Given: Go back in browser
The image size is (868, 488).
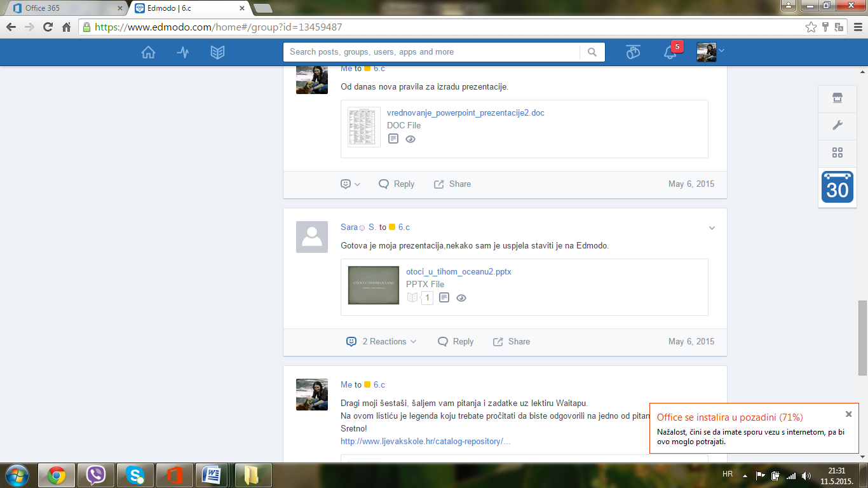Looking at the screenshot, I should tap(11, 27).
